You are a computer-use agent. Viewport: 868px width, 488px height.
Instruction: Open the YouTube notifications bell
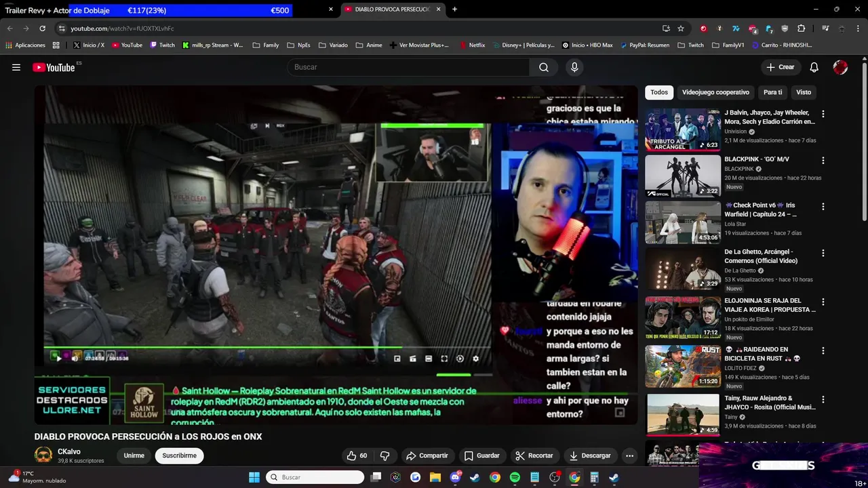coord(814,67)
